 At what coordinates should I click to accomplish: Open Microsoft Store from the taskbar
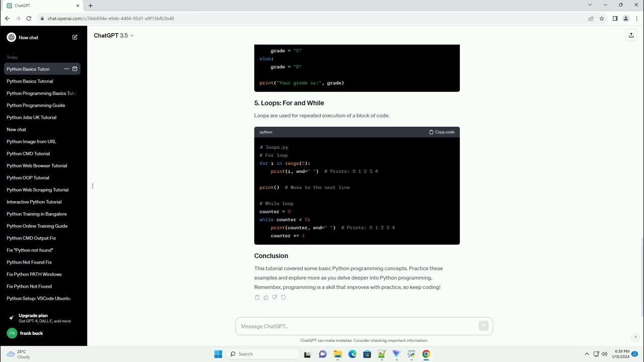tap(367, 354)
